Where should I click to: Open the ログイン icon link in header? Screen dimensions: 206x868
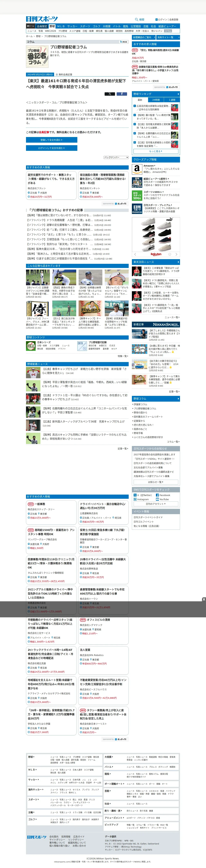click(x=161, y=20)
